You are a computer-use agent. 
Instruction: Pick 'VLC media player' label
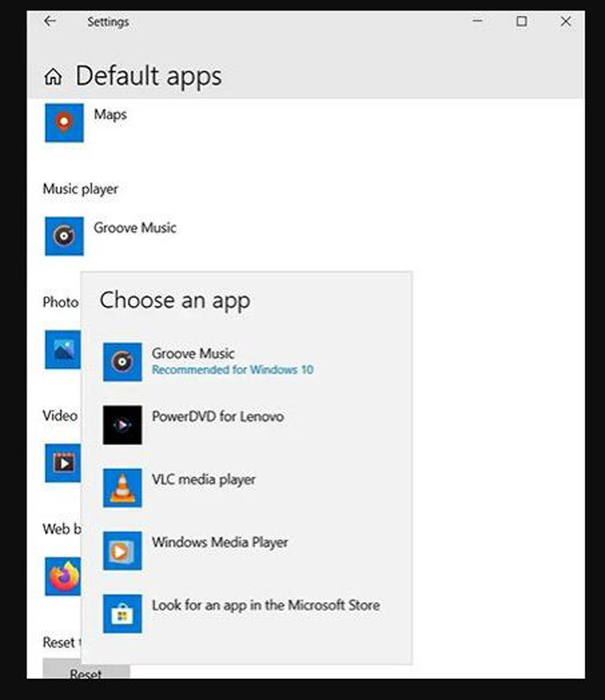(203, 480)
